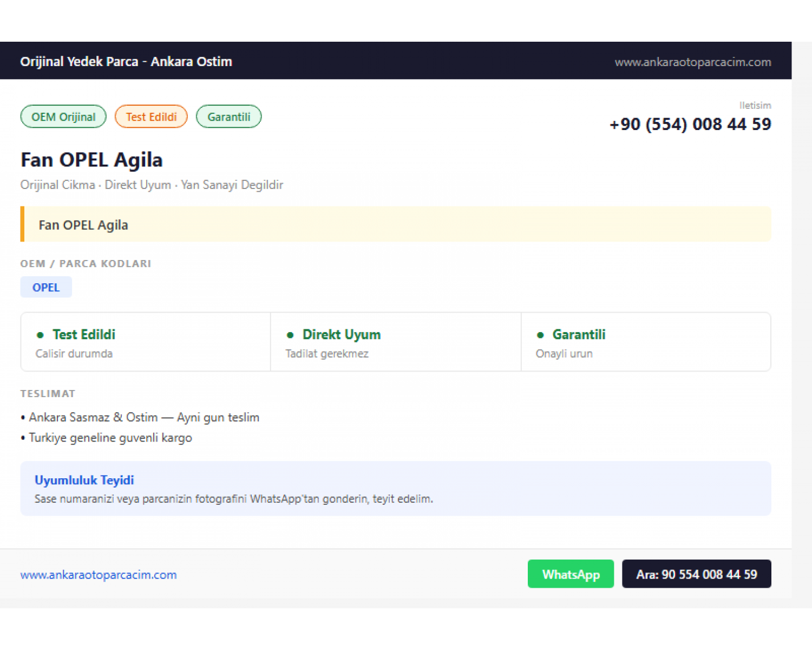Click the yellow Fan OPEL Agila banner
812x650 pixels.
tap(396, 224)
